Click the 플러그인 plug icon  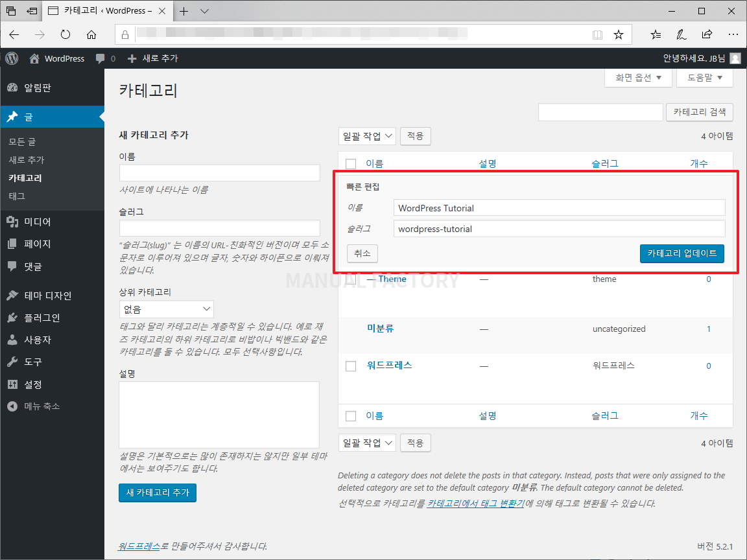tap(12, 318)
